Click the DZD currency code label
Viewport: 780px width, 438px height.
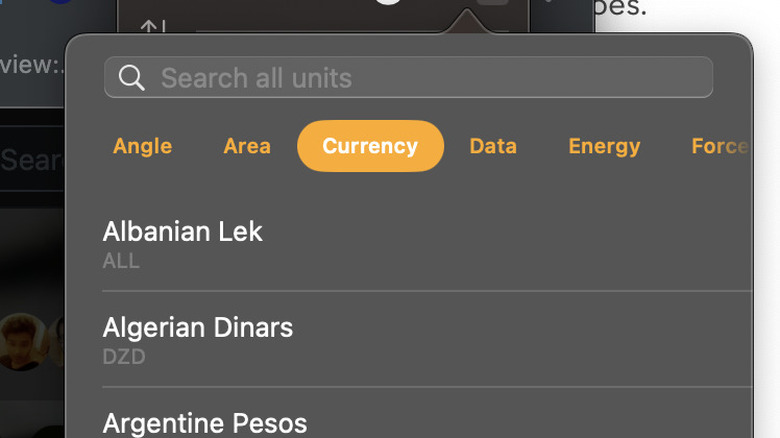pyautogui.click(x=124, y=357)
